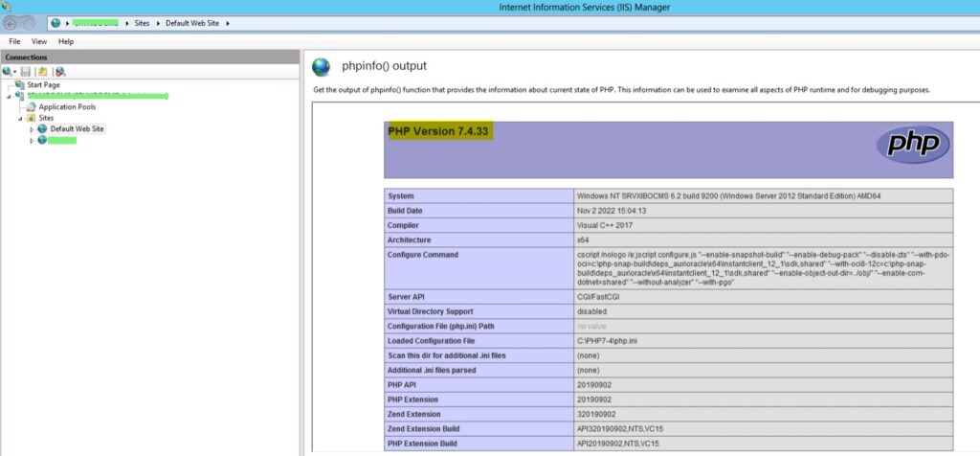Image resolution: width=980 pixels, height=456 pixels.
Task: Click the 'Nov 2 2022 15:04:13' value
Action: [x=612, y=211]
